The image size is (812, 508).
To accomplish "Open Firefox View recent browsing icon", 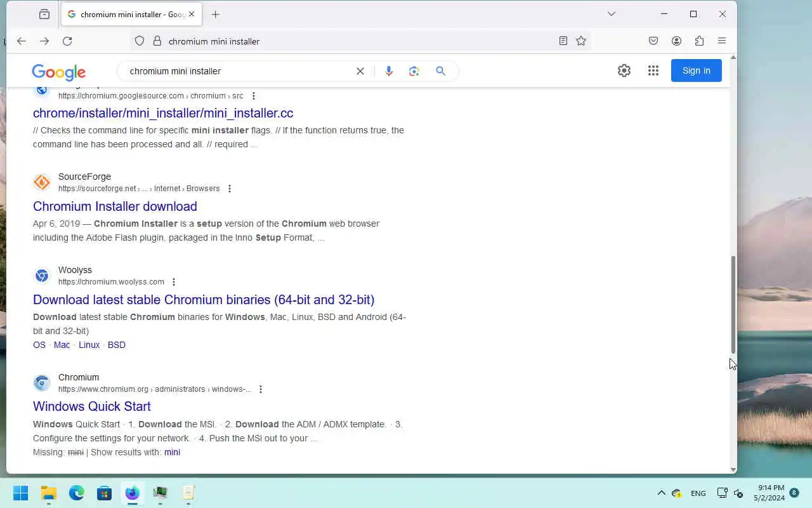I will coord(44,14).
